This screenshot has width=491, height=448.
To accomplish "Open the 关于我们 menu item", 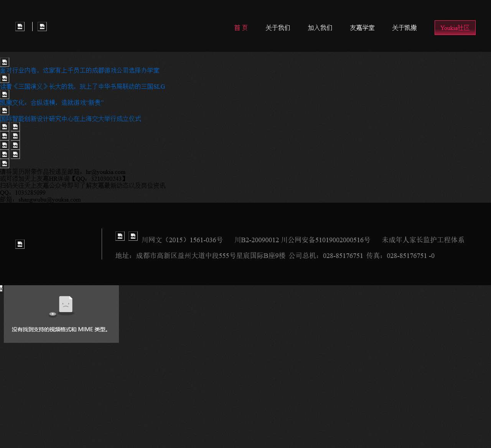I will point(278,28).
